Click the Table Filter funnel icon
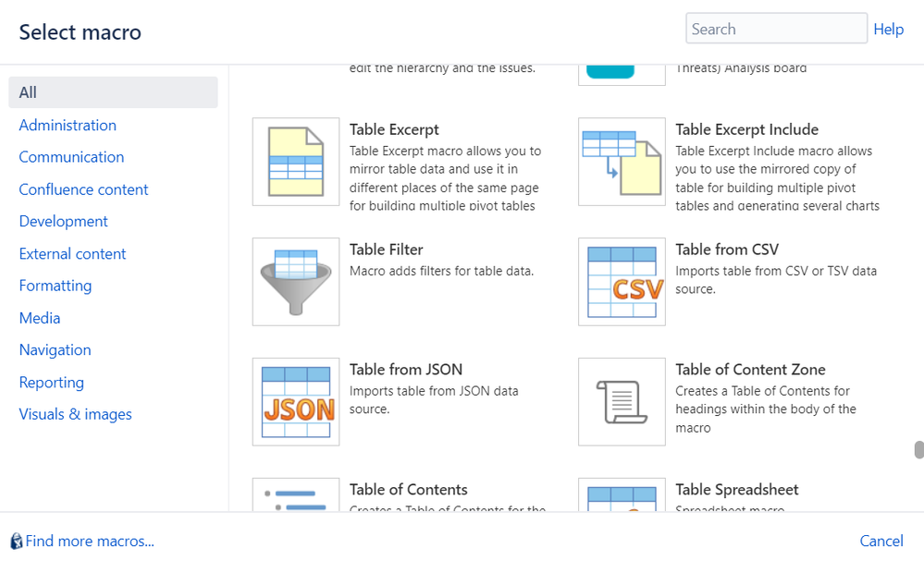The width and height of the screenshot is (924, 561). [x=296, y=282]
